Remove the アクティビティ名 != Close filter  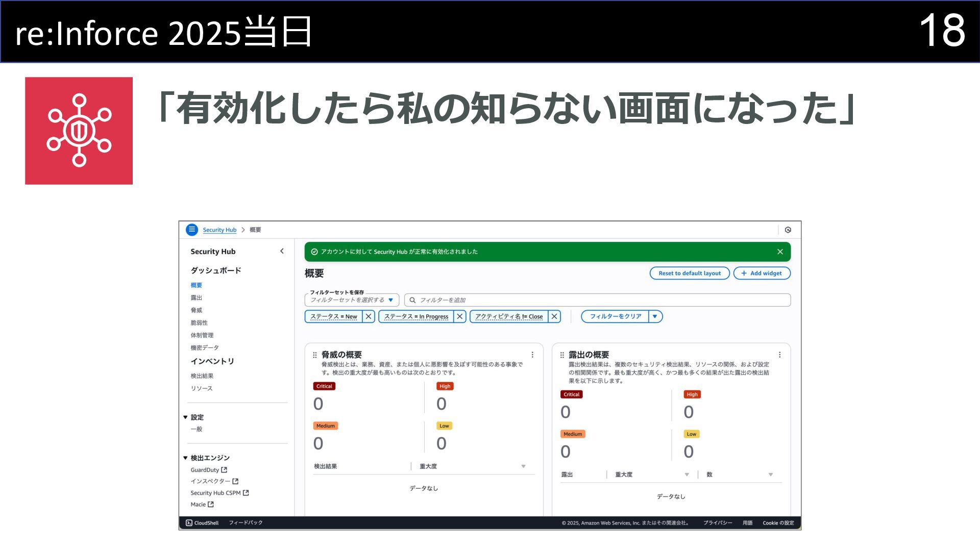(x=554, y=316)
